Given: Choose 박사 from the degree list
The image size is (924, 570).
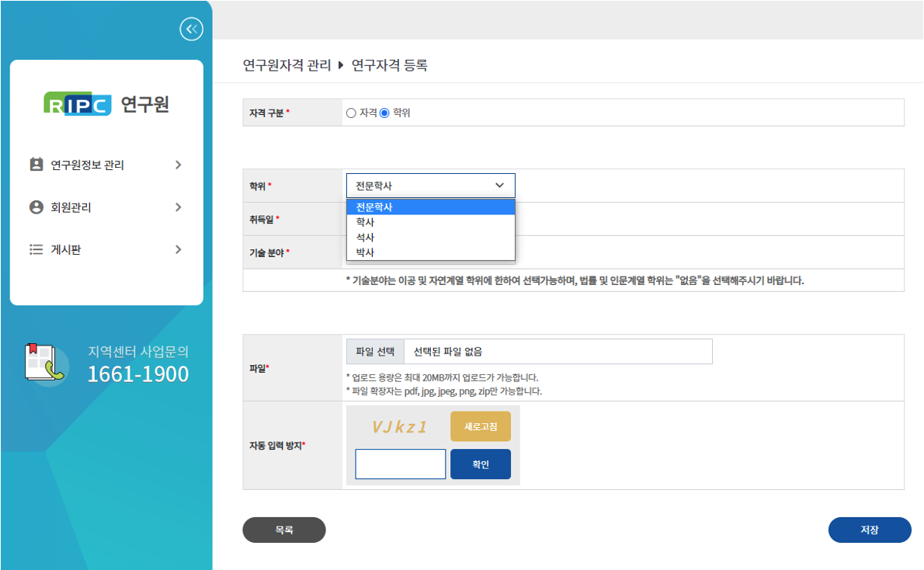Looking at the screenshot, I should (x=366, y=252).
